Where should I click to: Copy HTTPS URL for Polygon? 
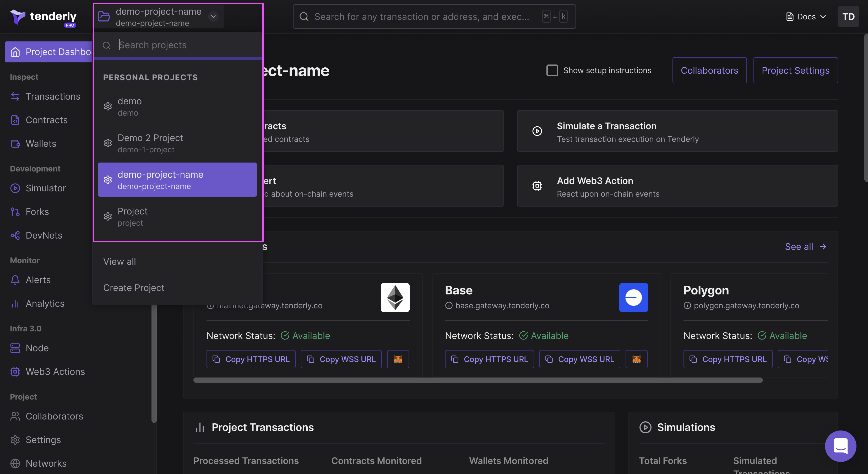[728, 359]
